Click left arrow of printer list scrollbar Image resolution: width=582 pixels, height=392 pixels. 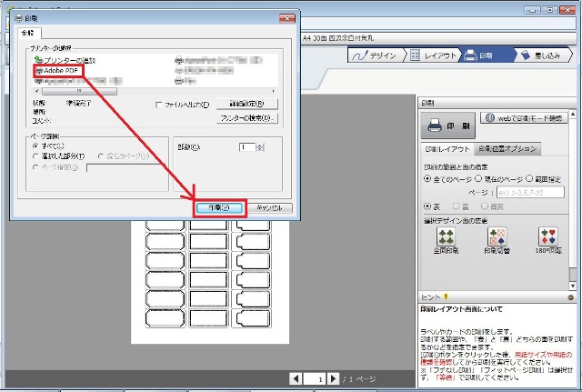36,91
